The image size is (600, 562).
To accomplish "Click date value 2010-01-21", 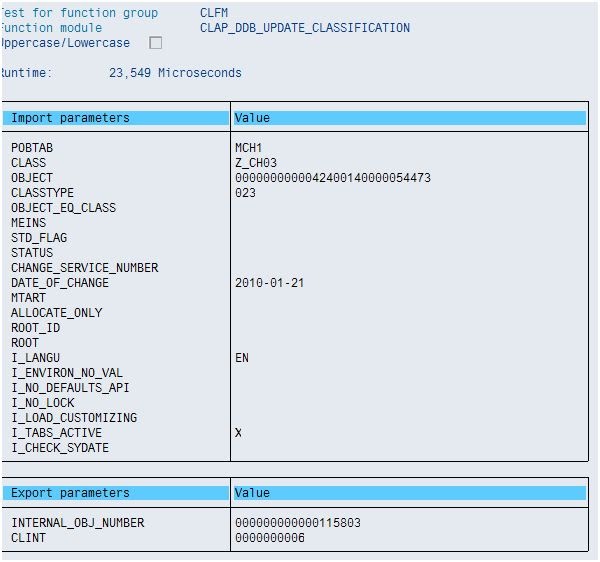I will (269, 283).
